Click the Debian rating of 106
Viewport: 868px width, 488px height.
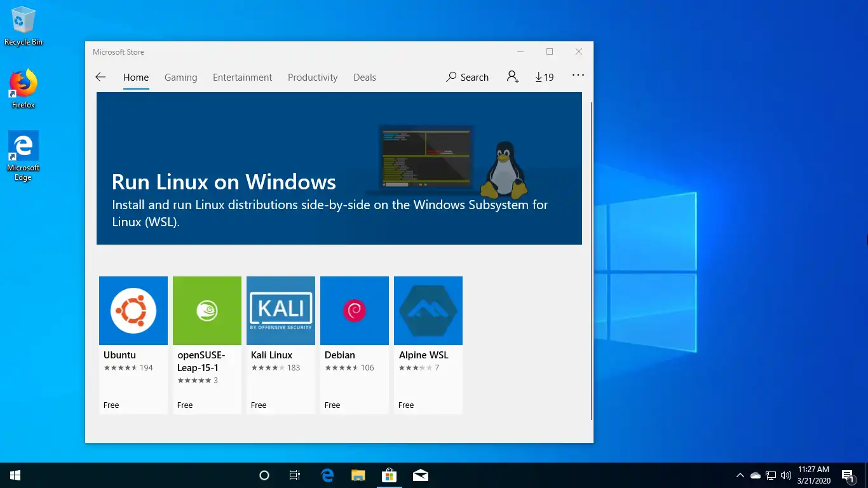349,368
